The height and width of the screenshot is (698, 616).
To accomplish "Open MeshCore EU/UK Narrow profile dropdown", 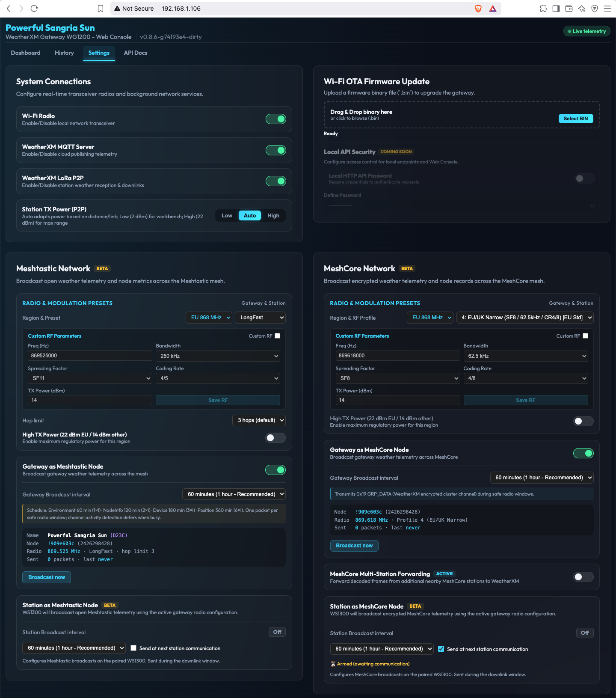I will [x=525, y=318].
